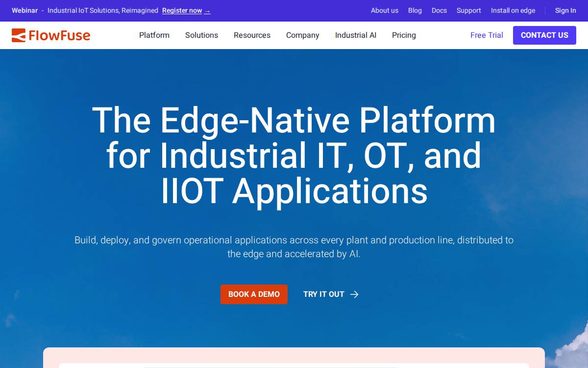Viewport: 588px width, 368px height.
Task: Click the Book a Demo button
Action: [x=254, y=294]
